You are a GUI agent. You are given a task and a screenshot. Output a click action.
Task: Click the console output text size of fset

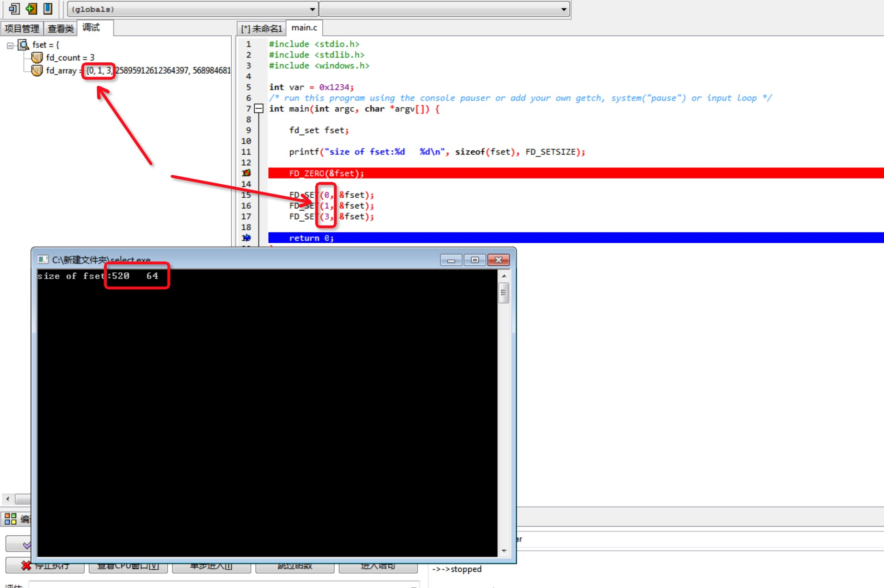[98, 276]
